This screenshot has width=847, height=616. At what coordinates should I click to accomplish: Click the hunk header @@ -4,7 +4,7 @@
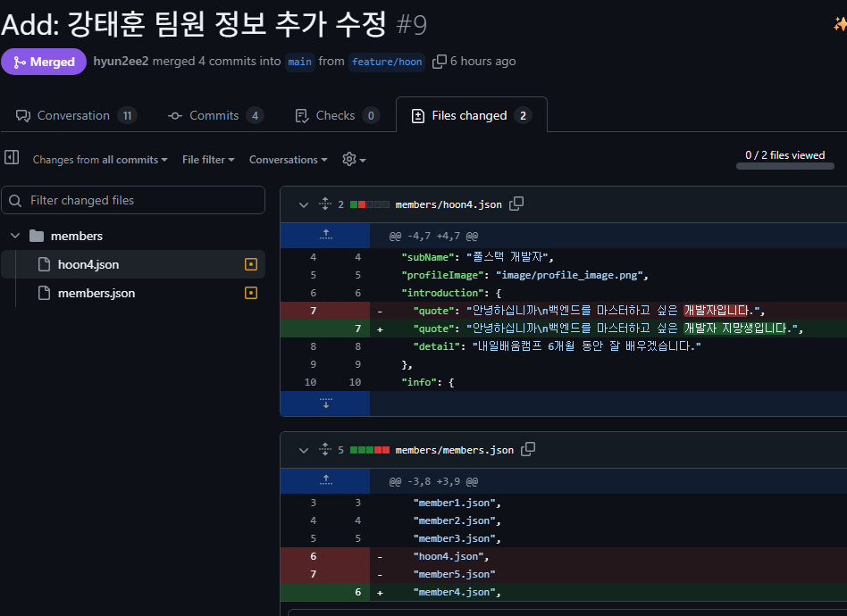click(x=433, y=236)
